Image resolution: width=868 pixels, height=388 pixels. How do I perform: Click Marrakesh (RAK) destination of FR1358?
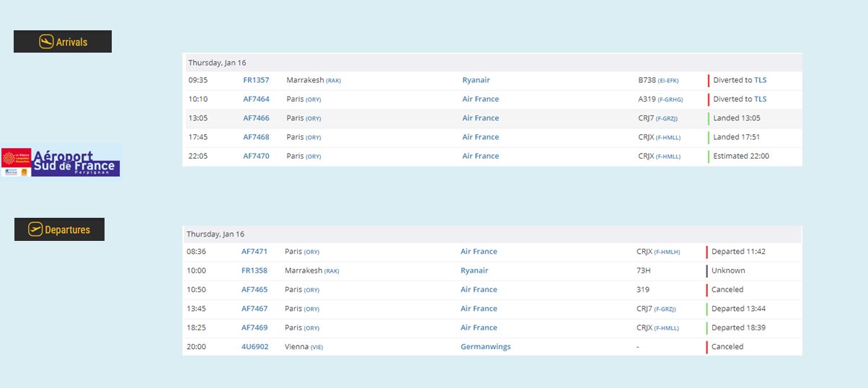(312, 270)
